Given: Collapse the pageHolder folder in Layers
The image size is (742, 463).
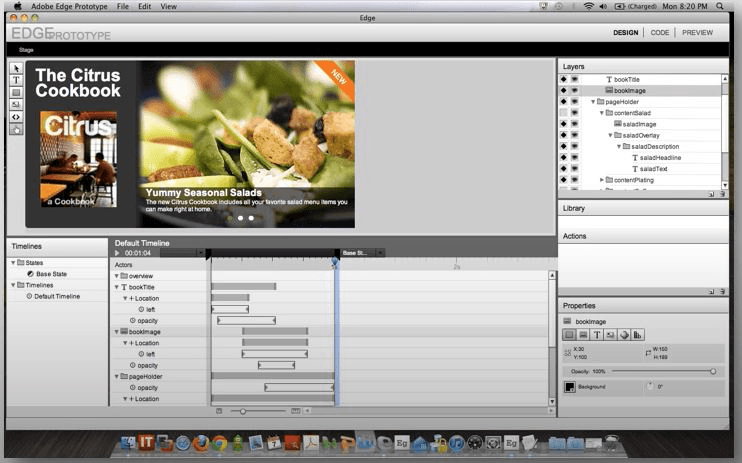Looking at the screenshot, I should pos(594,102).
